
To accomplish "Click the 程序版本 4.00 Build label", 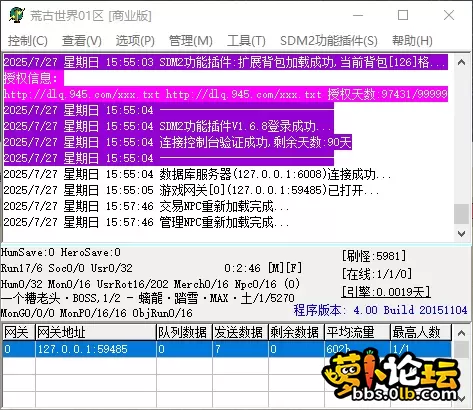I will 380,310.
